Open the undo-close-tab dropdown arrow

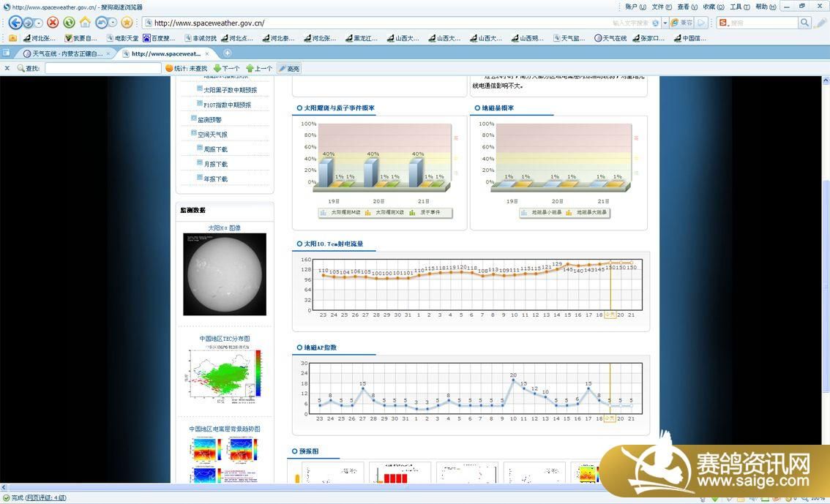(x=112, y=23)
